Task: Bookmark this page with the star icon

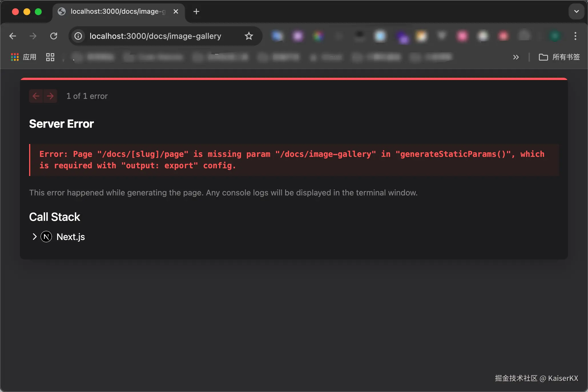Action: coord(249,36)
